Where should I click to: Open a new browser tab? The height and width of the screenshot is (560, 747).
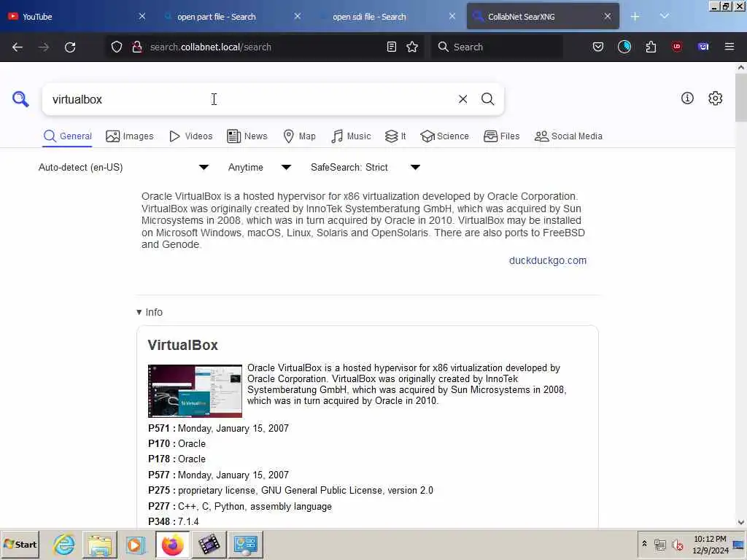click(635, 17)
